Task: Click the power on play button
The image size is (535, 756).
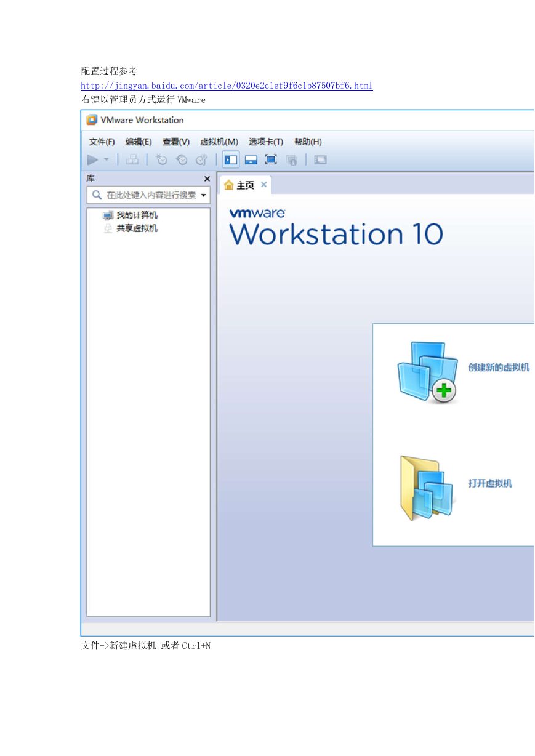Action: (92, 160)
